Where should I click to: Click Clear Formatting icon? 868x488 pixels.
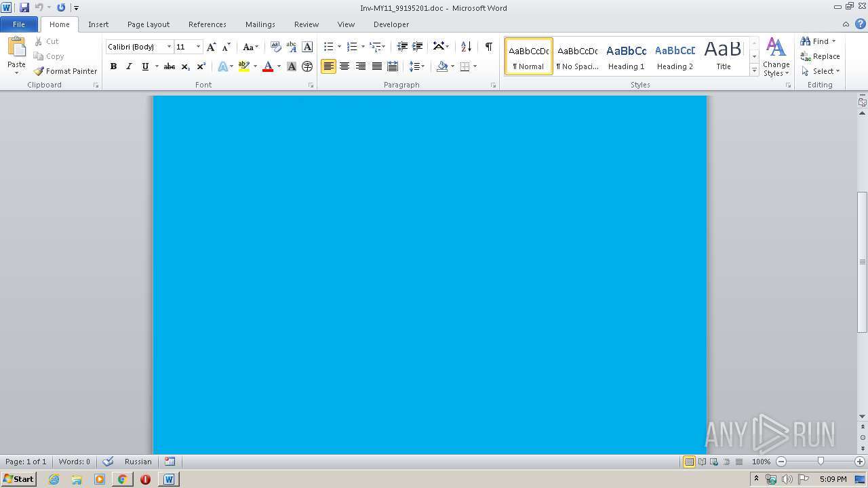(x=275, y=47)
